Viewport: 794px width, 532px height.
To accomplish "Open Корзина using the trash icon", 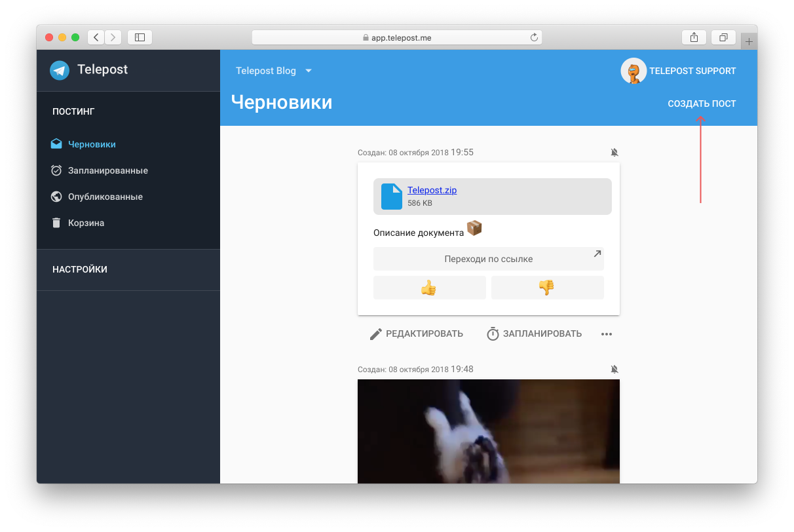I will (56, 222).
